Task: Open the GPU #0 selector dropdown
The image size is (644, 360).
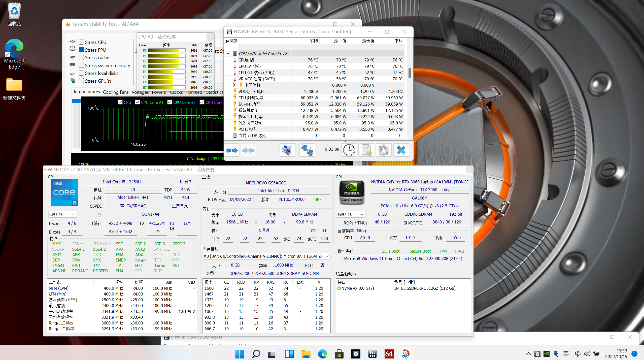Action: tap(351, 214)
